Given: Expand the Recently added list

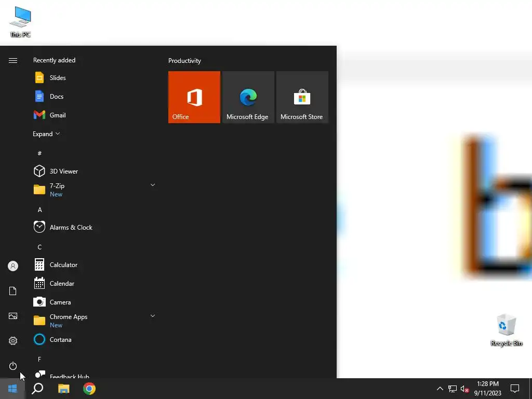Looking at the screenshot, I should click(46, 134).
